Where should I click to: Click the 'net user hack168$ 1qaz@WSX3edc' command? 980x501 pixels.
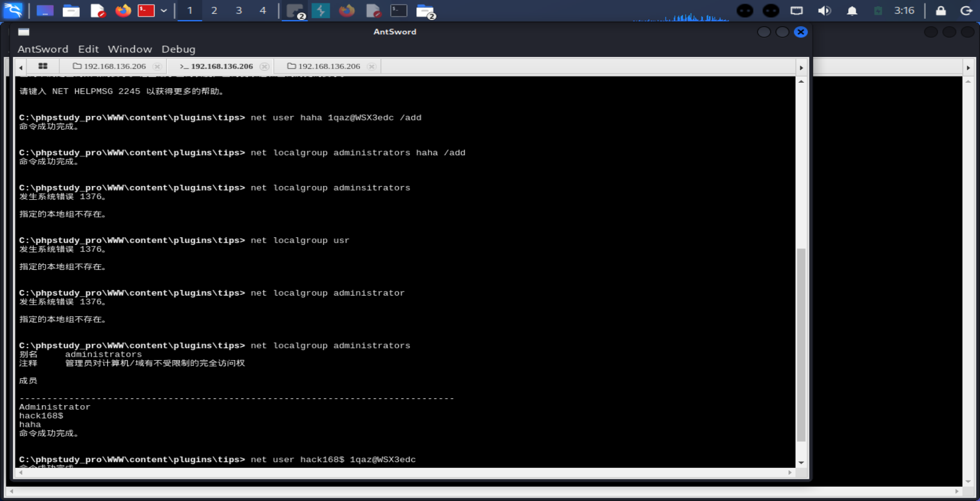333,459
